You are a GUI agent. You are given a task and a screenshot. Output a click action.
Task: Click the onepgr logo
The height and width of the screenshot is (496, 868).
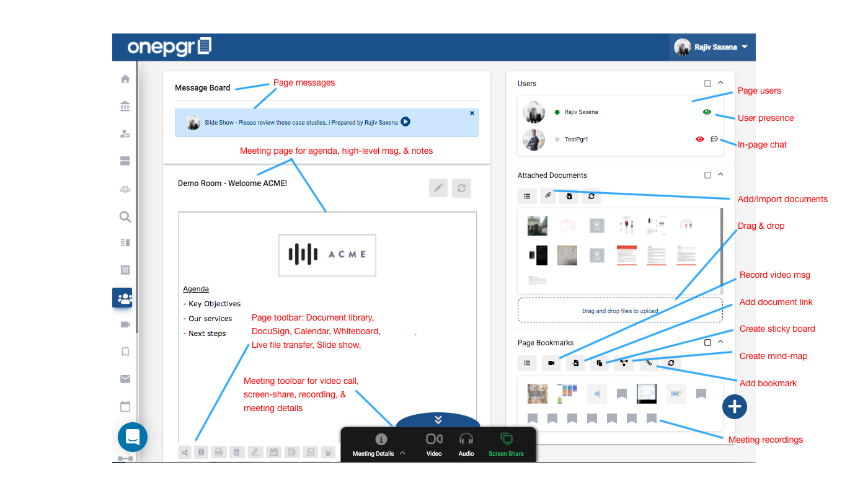coord(169,47)
